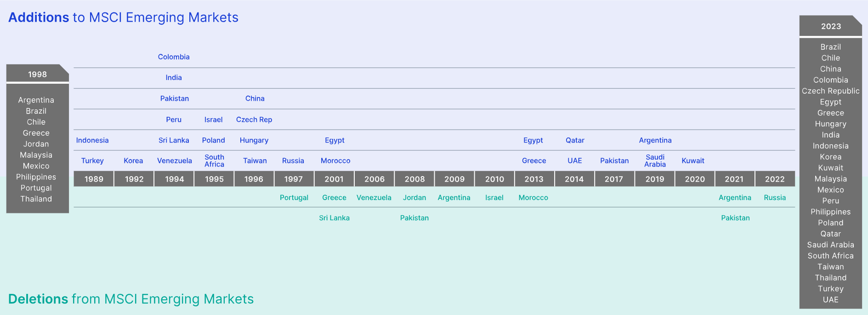Click the 2019 timeline year box

[x=655, y=179]
